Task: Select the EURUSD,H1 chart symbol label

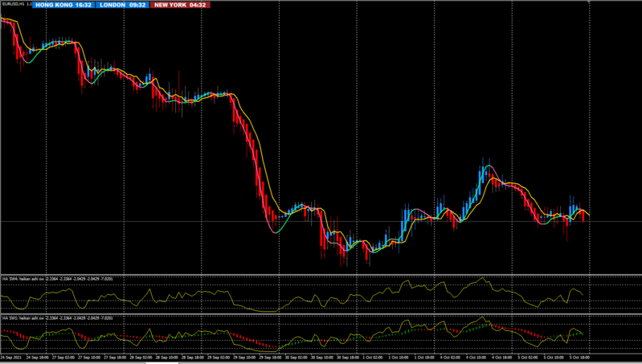Action: (13, 4)
